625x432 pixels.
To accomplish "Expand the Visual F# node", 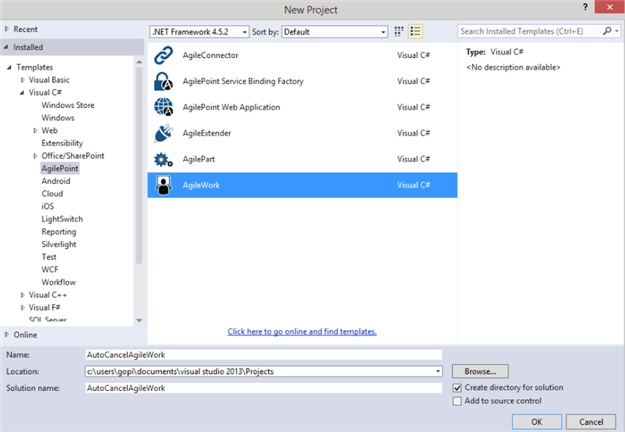I will click(22, 308).
